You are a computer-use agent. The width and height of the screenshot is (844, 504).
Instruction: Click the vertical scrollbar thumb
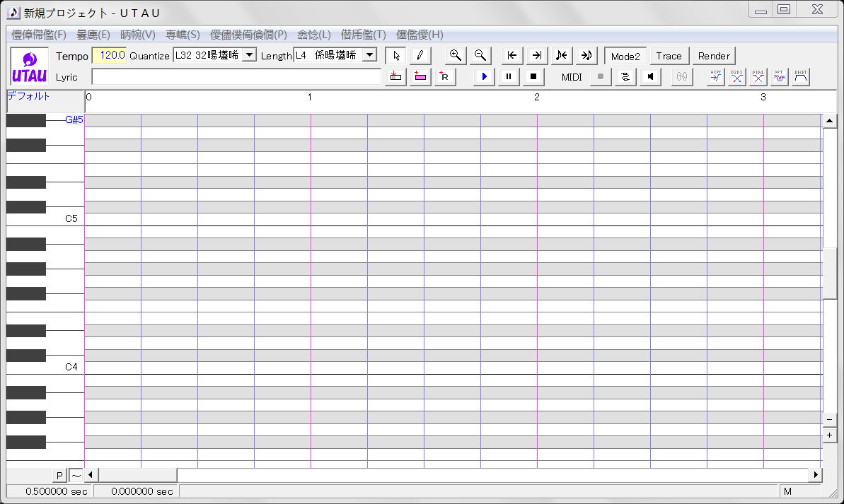tap(829, 273)
